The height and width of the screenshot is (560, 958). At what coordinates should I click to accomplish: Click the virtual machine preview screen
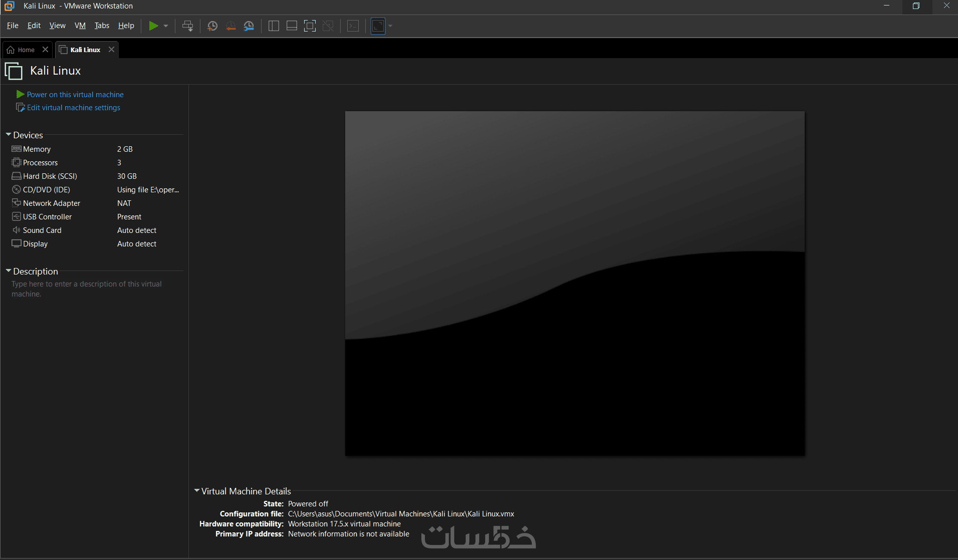(x=575, y=284)
